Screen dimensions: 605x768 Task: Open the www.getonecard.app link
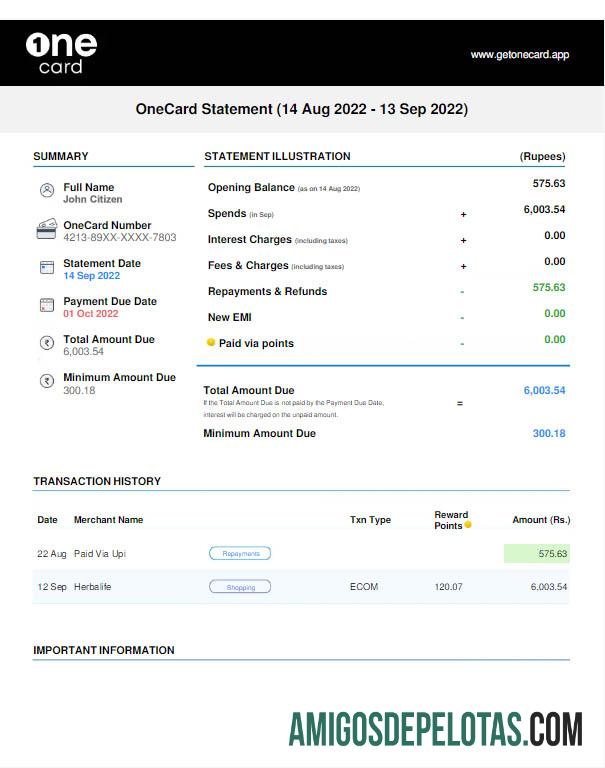[519, 55]
